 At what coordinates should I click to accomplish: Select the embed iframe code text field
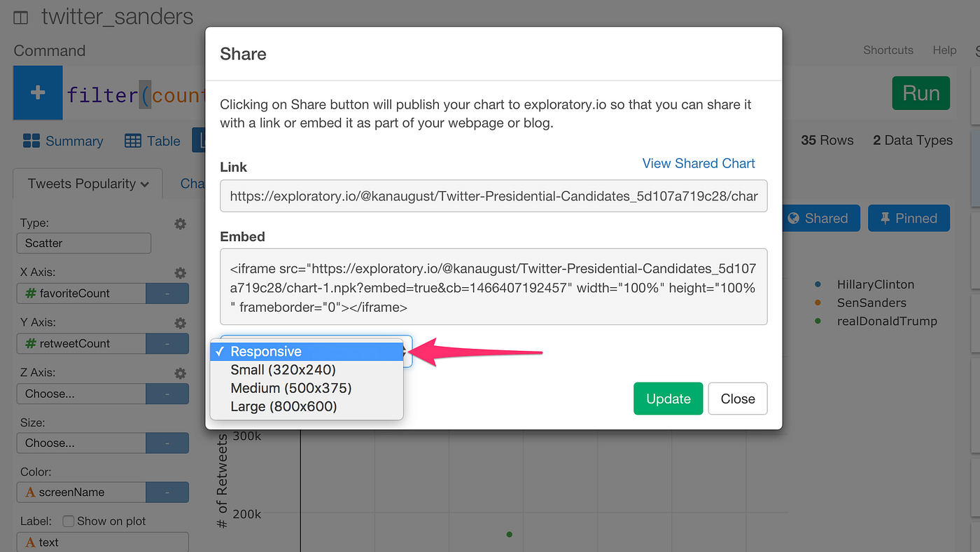coord(493,287)
